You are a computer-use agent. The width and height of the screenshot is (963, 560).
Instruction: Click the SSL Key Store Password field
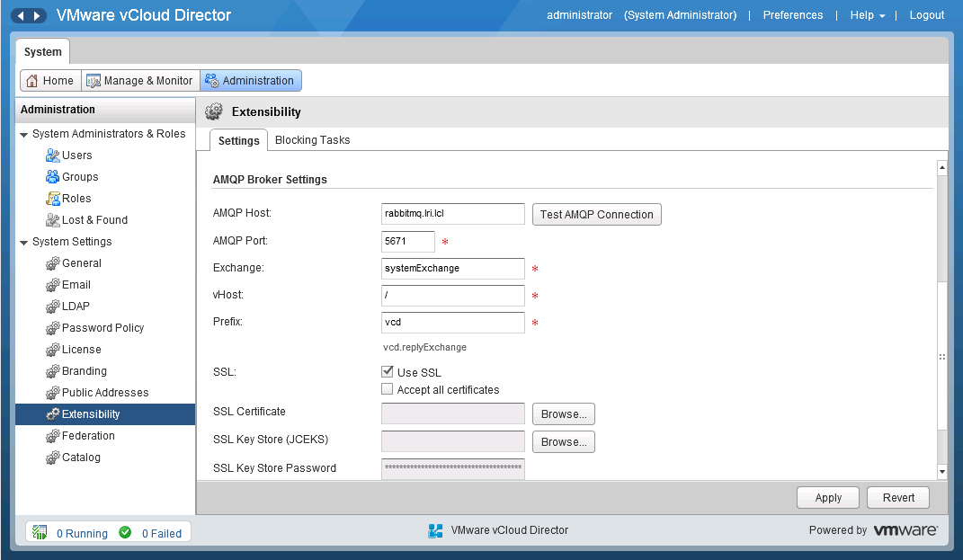click(x=452, y=468)
